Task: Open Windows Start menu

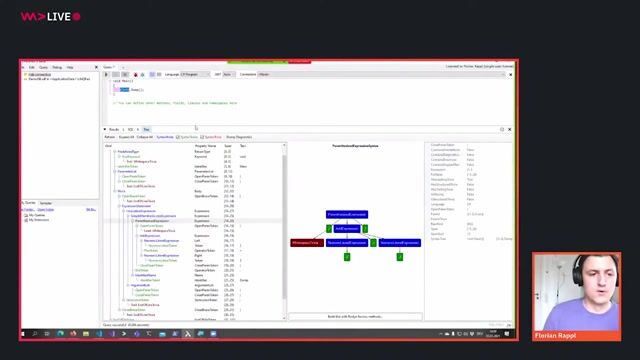Action: pos(23,334)
